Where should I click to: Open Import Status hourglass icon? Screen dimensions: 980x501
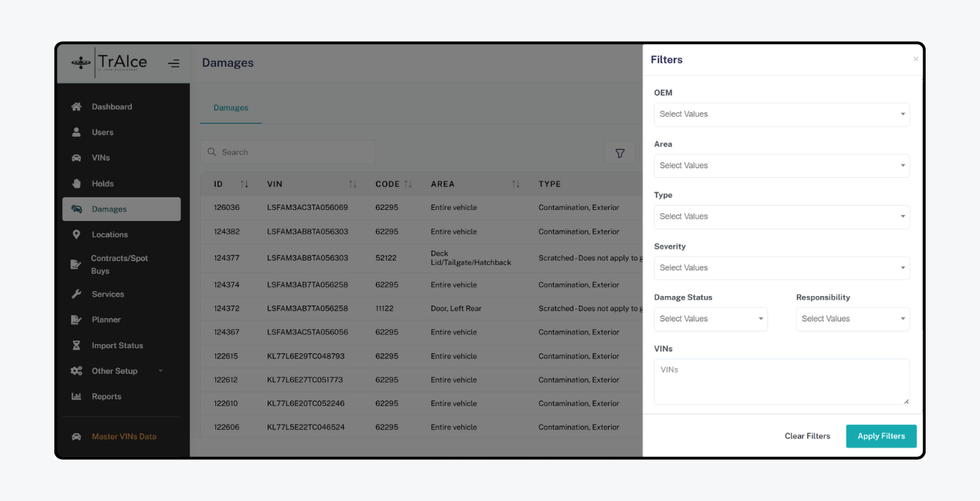[x=76, y=345]
